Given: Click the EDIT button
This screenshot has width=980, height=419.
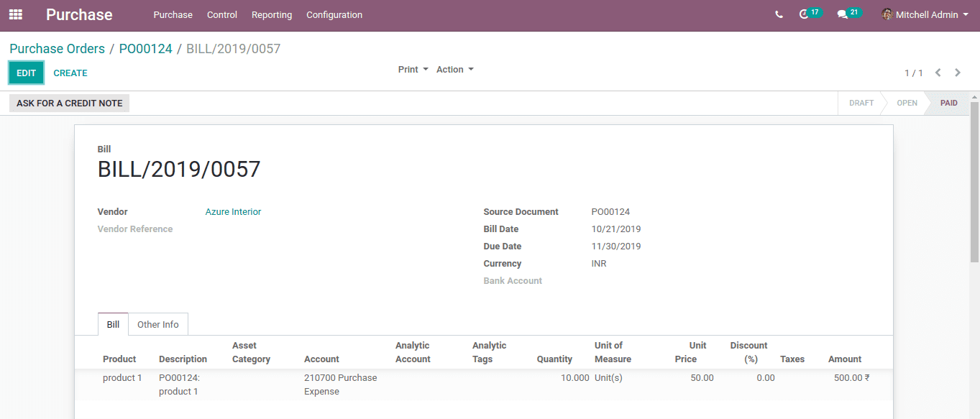Looking at the screenshot, I should click(x=27, y=73).
